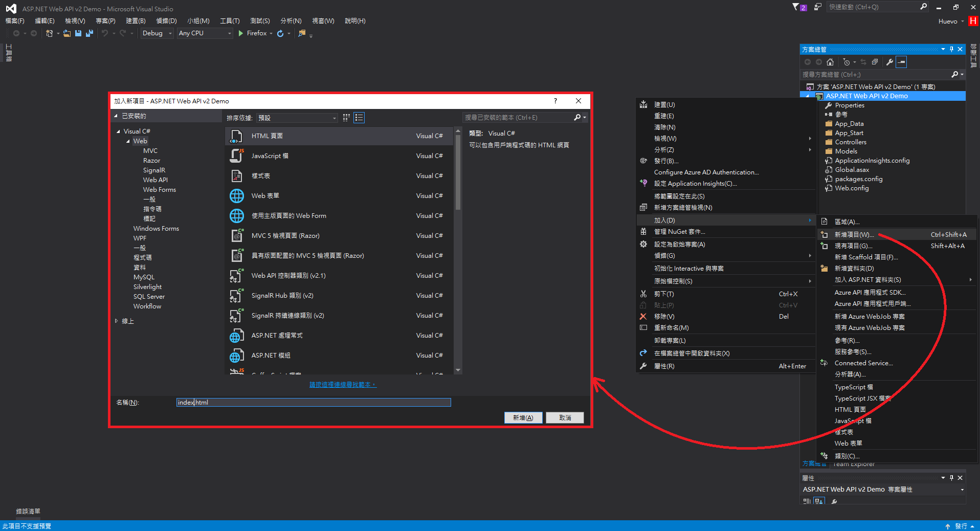This screenshot has width=980, height=531.
Task: Click the scroll down arrow of the template list
Action: [x=458, y=370]
